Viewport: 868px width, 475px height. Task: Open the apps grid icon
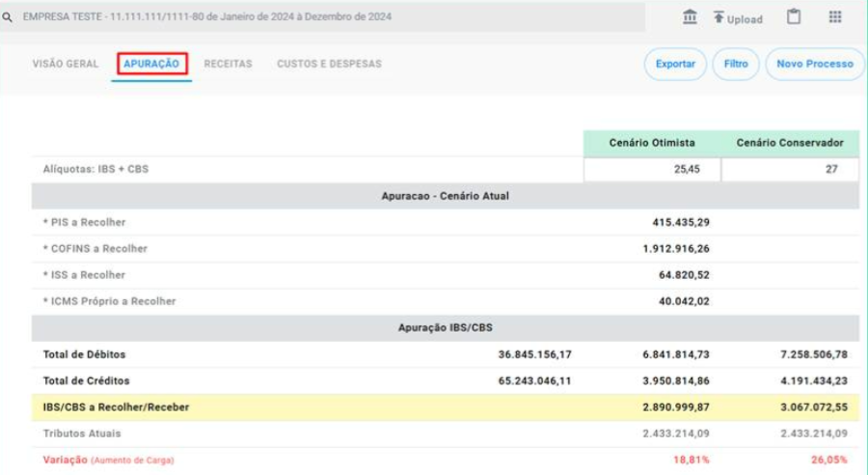tap(835, 16)
